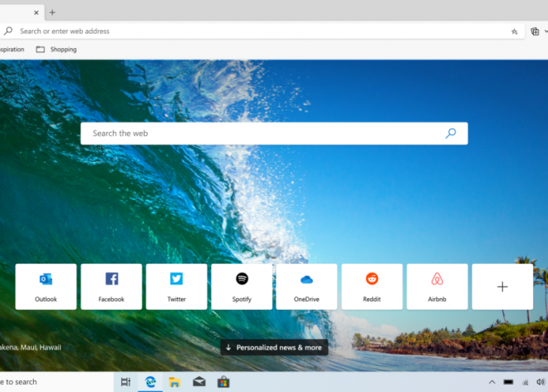
Task: Click the address bar field
Action: (262, 31)
